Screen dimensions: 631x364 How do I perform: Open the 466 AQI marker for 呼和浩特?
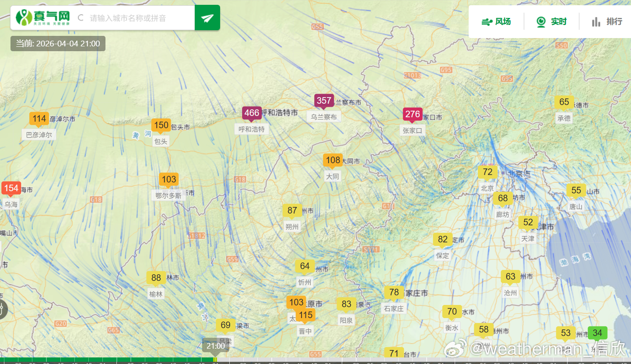point(252,113)
